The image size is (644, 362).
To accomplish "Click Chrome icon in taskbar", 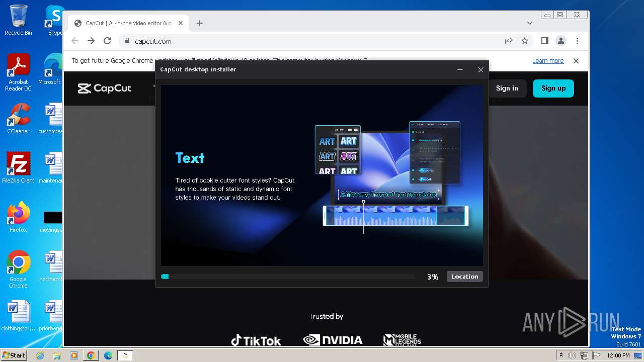I will 91,355.
